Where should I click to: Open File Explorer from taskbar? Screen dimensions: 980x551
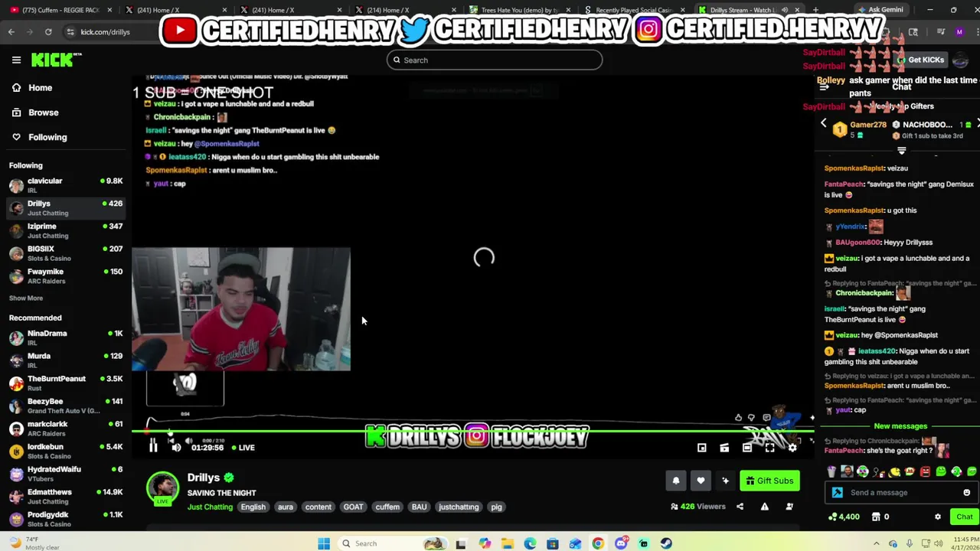pyautogui.click(x=507, y=543)
